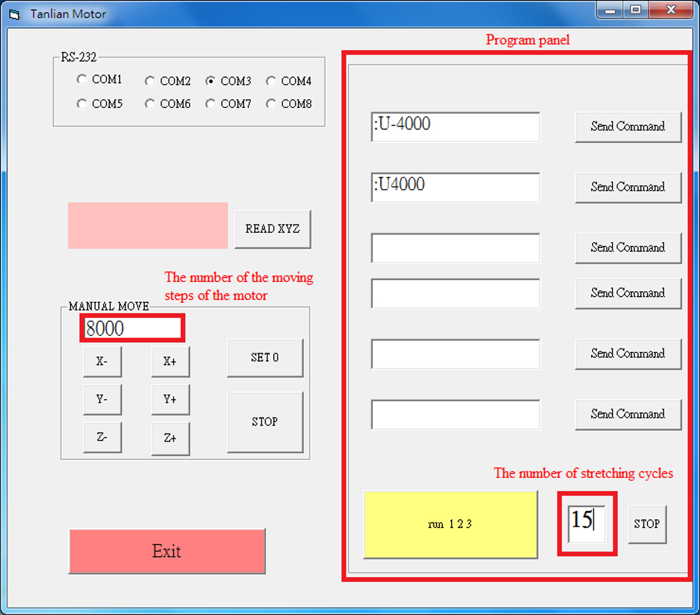Move motor with the Y- button
Screen dimensions: 700x615
102,400
